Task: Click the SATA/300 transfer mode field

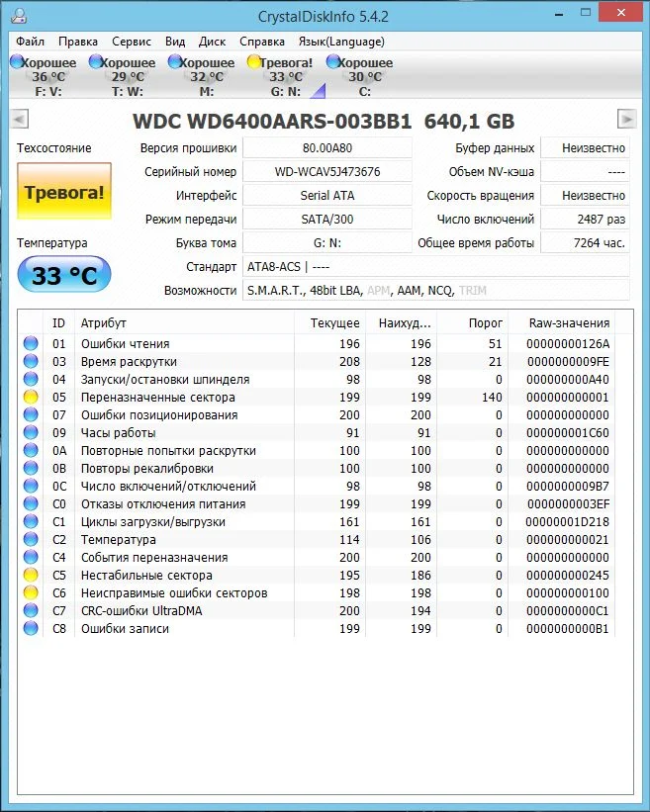Action: click(x=327, y=219)
